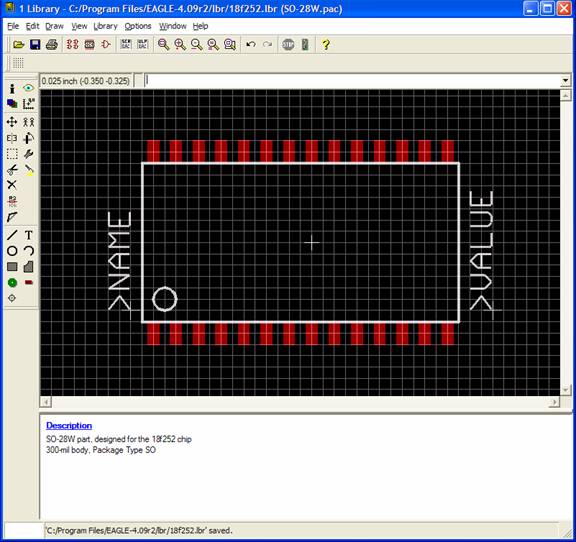The image size is (576, 542).
Task: Open the Display layers tool
Action: click(x=12, y=104)
